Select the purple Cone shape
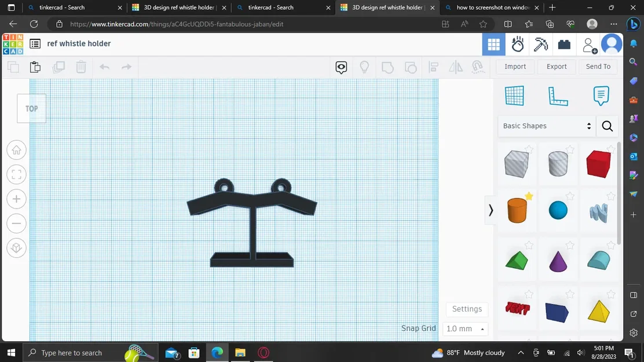 pos(558,261)
